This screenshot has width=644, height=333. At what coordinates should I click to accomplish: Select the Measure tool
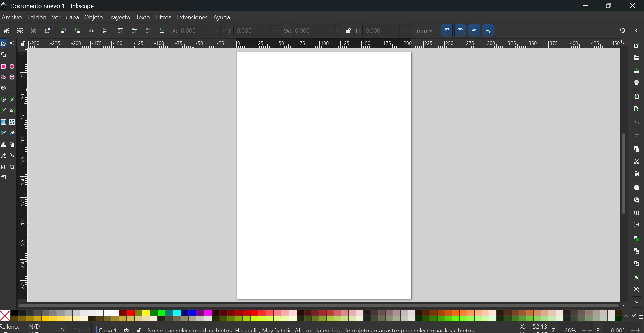point(4,167)
